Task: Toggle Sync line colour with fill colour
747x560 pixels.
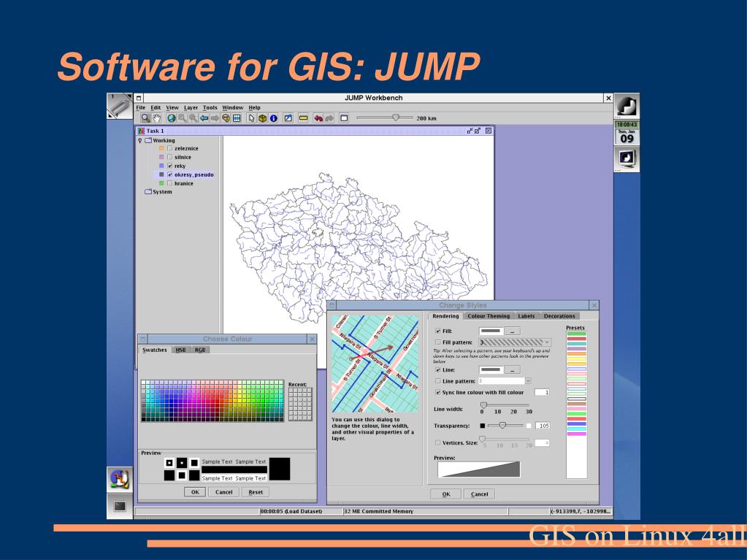Action: click(438, 392)
